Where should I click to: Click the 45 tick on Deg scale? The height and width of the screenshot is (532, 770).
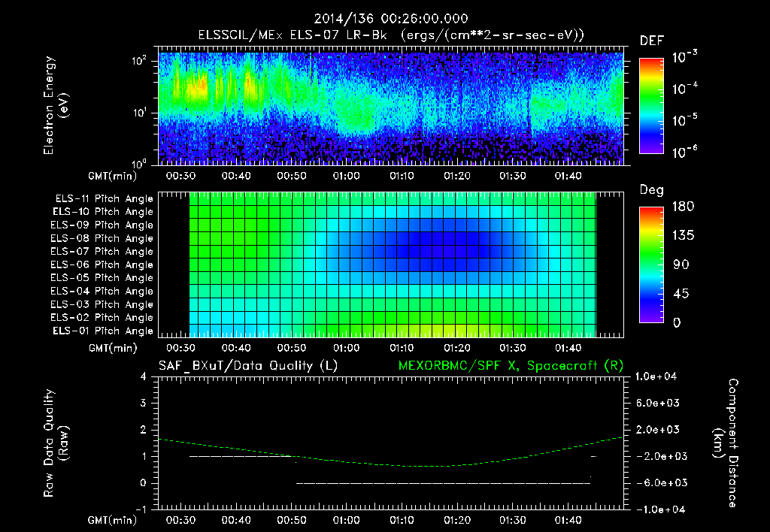point(681,294)
